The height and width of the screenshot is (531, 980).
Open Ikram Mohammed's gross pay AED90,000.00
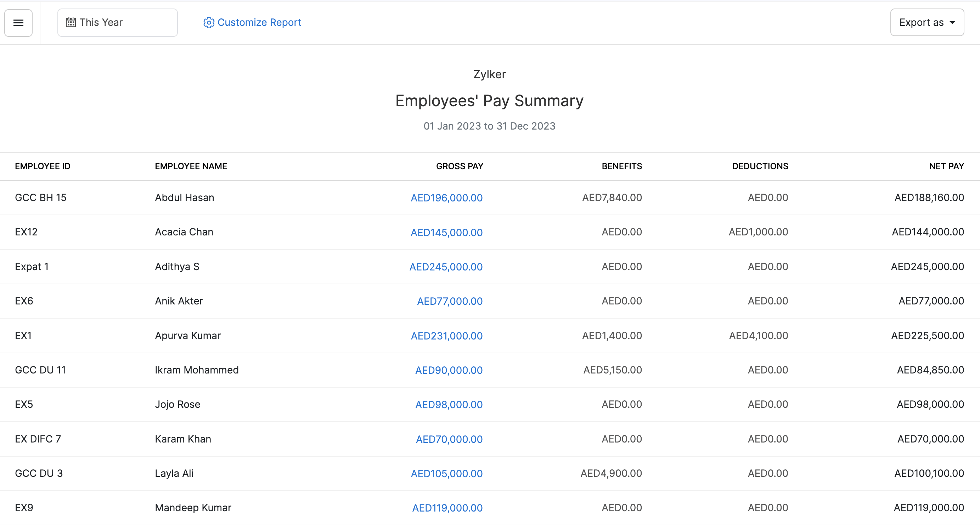click(x=449, y=370)
